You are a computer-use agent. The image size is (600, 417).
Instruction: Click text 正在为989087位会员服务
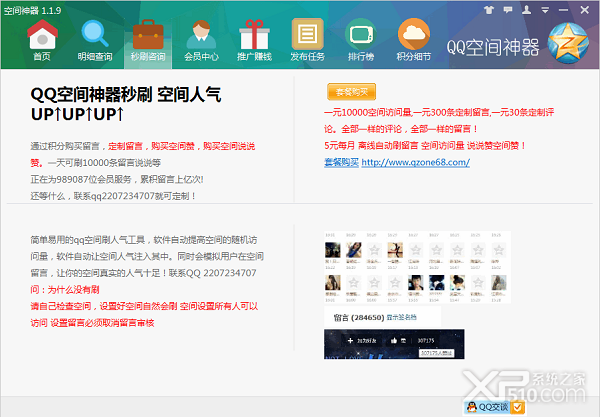pyautogui.click(x=81, y=179)
